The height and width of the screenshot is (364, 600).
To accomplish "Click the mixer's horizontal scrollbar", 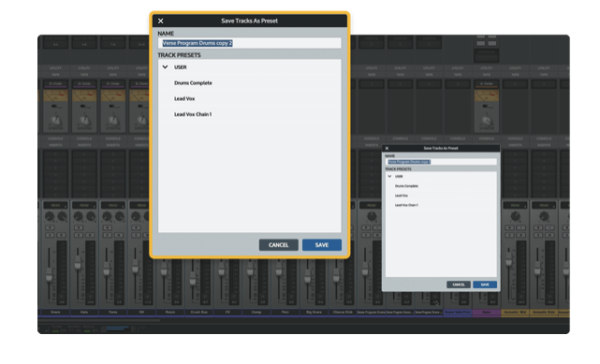I will [x=100, y=320].
